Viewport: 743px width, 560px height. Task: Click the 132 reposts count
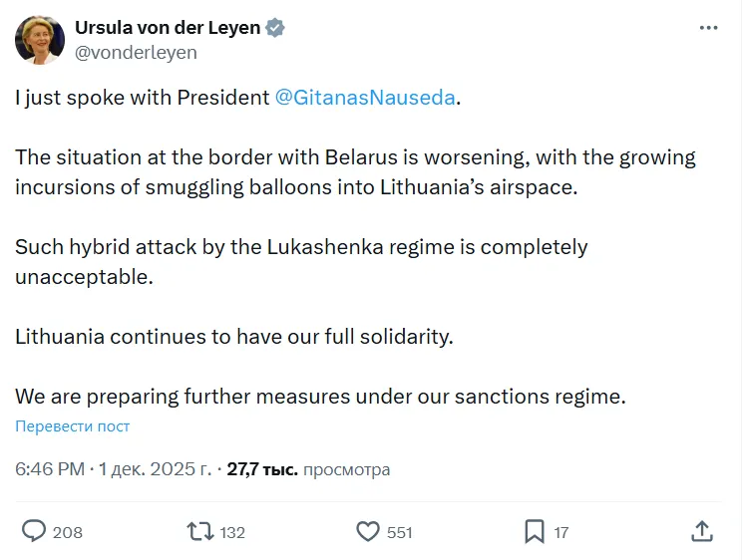click(x=232, y=532)
